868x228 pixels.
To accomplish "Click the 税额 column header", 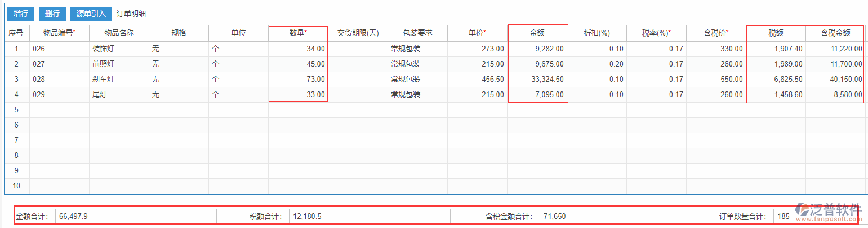I will click(776, 33).
